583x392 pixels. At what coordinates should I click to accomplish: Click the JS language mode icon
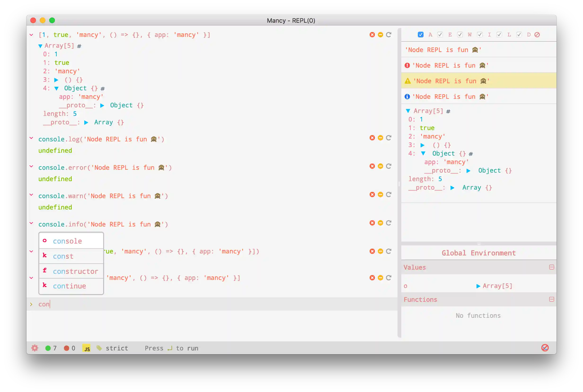(x=87, y=348)
